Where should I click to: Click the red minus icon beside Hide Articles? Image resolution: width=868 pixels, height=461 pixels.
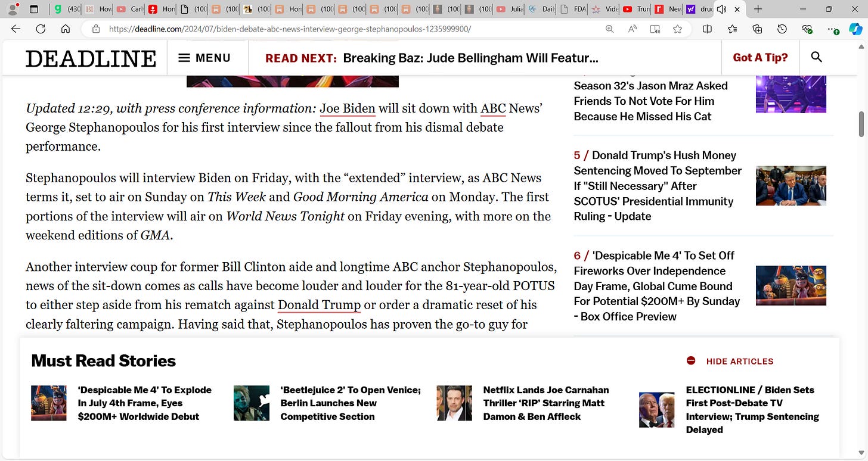(x=691, y=361)
